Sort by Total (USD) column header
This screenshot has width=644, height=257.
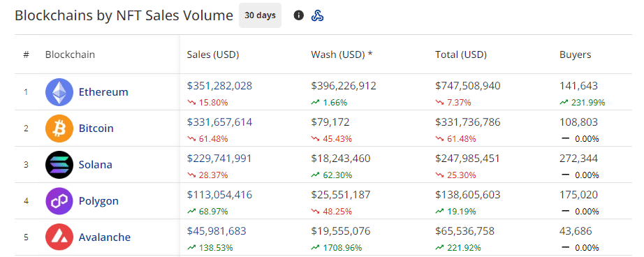click(461, 54)
